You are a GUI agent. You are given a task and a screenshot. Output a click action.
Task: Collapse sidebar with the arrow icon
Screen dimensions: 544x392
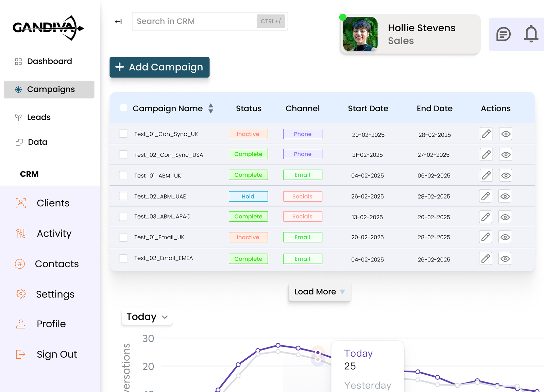click(118, 22)
